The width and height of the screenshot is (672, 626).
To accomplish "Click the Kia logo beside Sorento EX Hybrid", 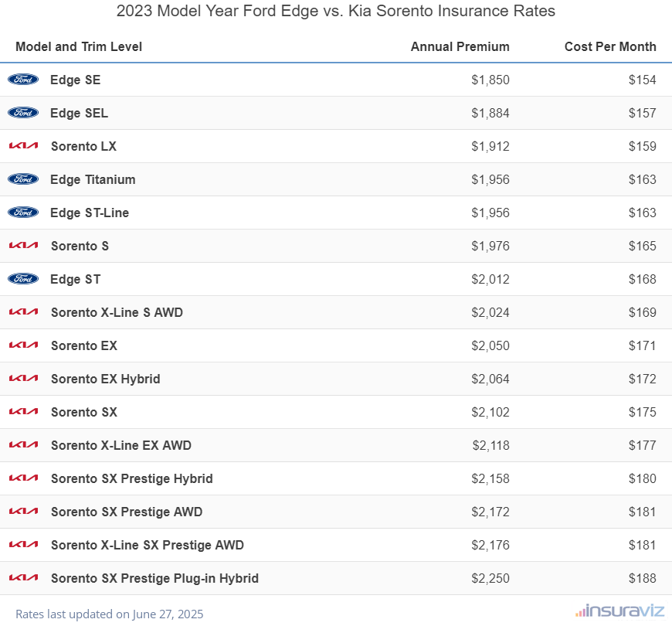I will point(24,379).
